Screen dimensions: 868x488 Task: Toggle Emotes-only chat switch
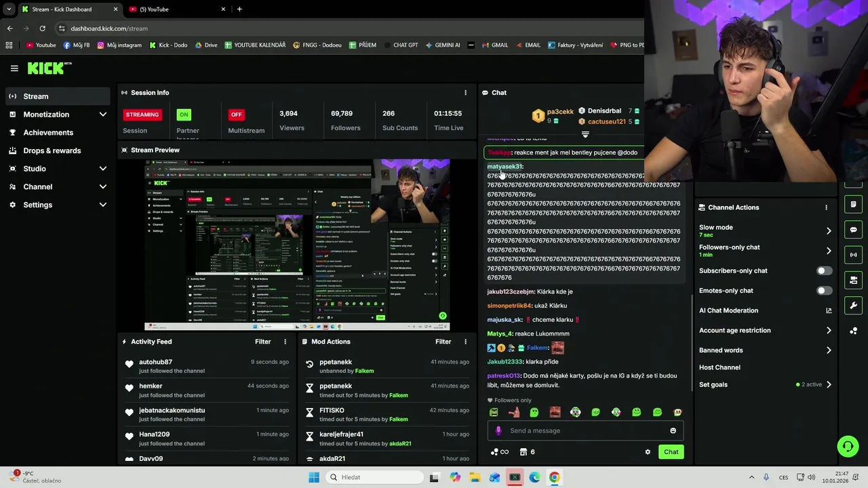click(824, 291)
